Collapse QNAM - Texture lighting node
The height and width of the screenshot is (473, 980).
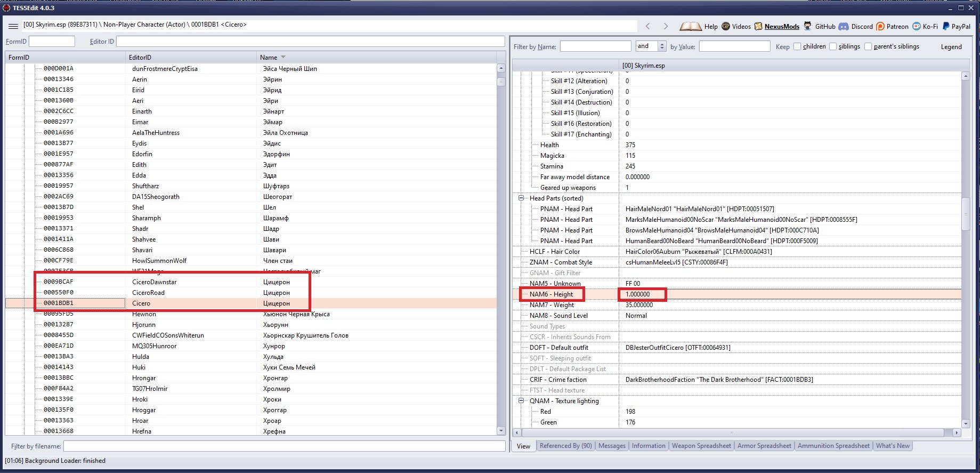(521, 400)
